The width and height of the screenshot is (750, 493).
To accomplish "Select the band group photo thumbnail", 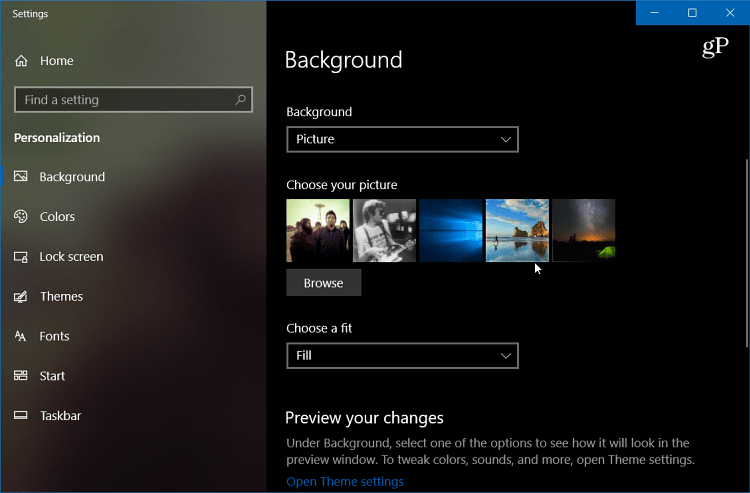I will tap(318, 230).
